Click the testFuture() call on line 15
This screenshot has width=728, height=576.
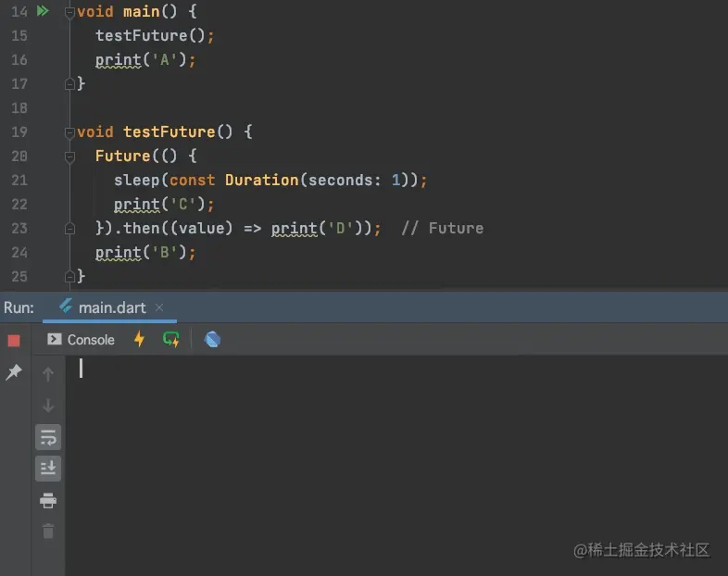tap(155, 36)
